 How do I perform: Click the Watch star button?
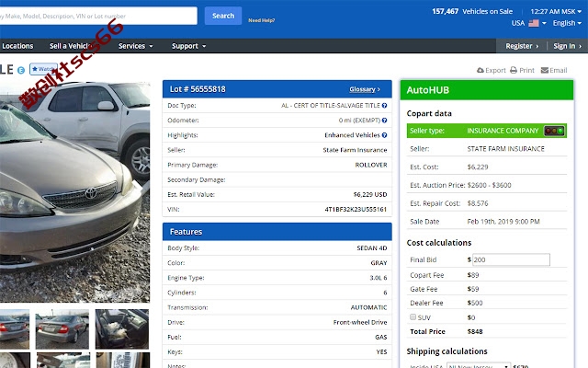coord(43,69)
